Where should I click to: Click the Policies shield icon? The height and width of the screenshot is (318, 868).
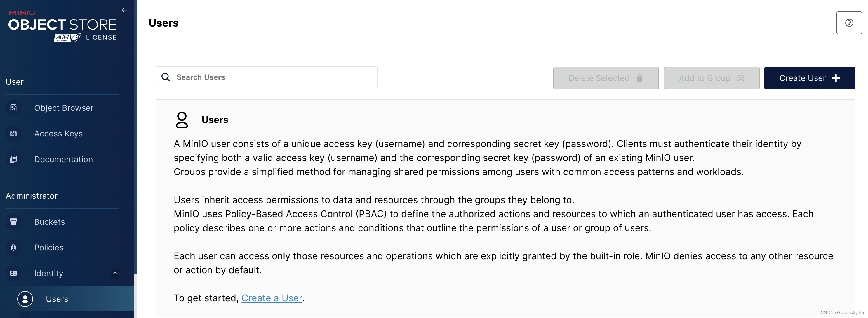click(13, 248)
